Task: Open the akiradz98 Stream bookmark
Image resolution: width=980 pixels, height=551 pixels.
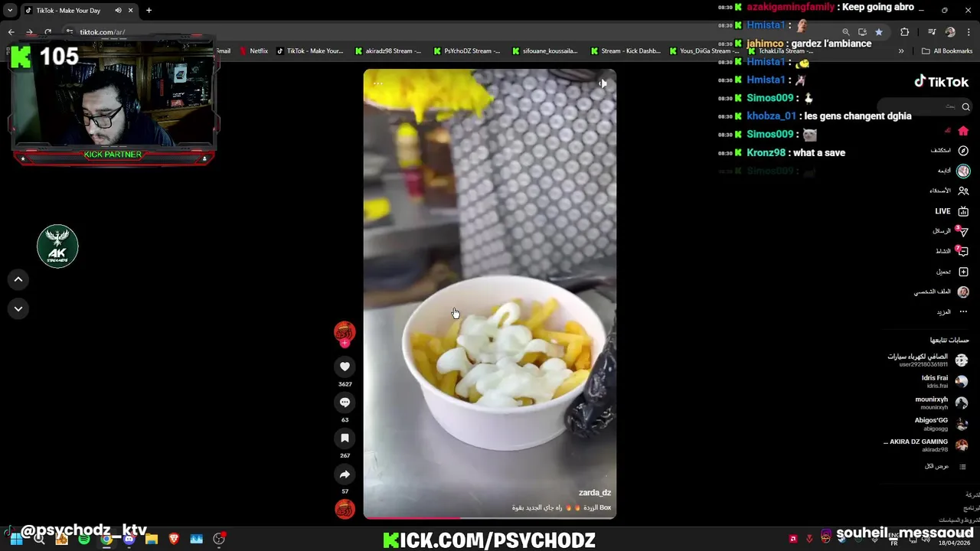Action: [387, 51]
